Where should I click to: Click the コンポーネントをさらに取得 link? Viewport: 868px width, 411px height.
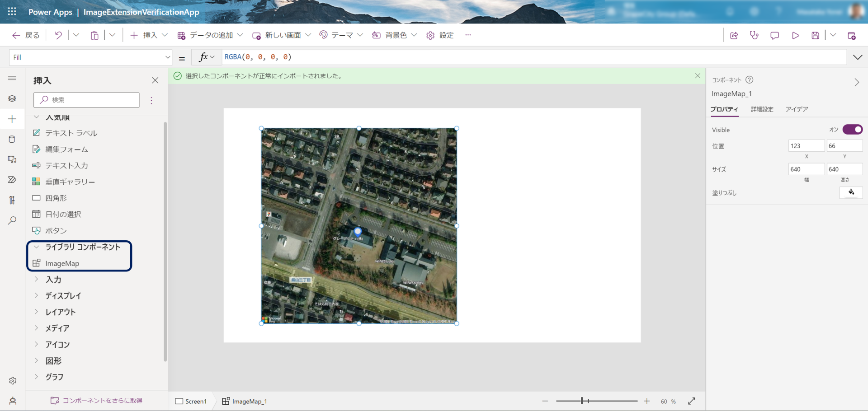97,401
